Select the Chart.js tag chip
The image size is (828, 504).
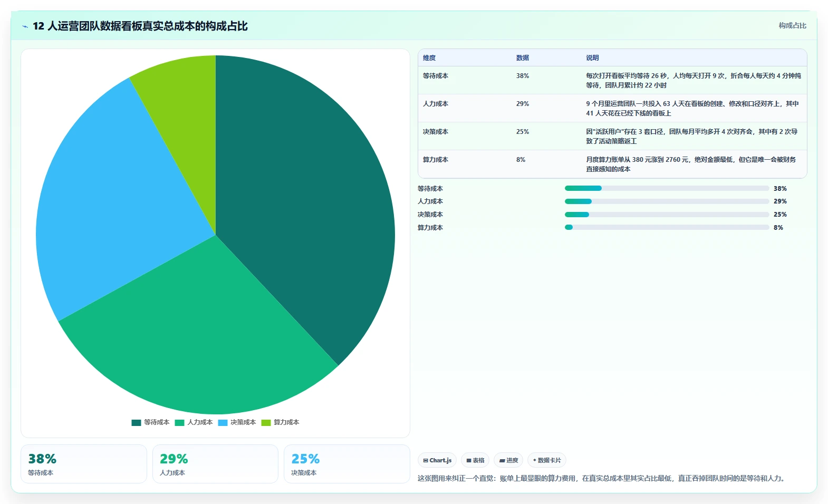pos(437,460)
